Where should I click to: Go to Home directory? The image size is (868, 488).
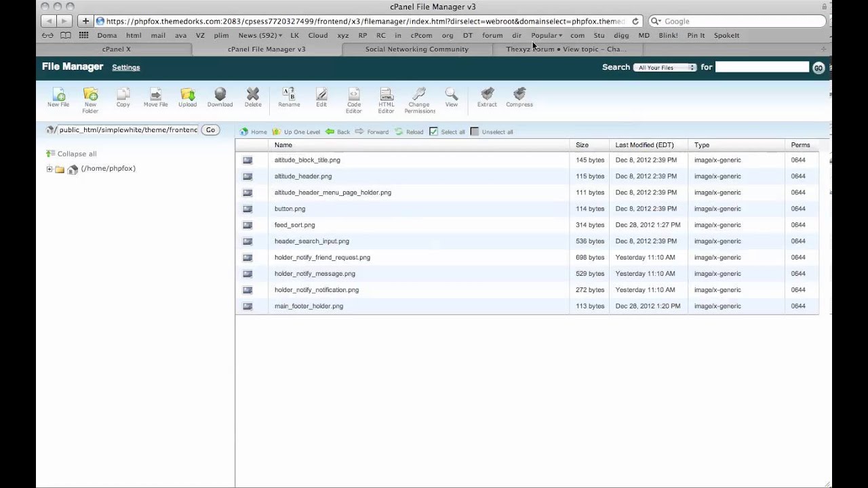coord(254,131)
